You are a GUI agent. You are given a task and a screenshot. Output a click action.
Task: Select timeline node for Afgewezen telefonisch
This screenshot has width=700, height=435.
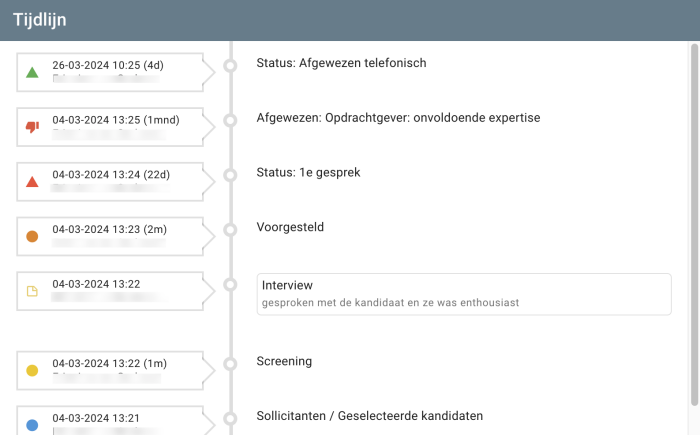(x=230, y=65)
